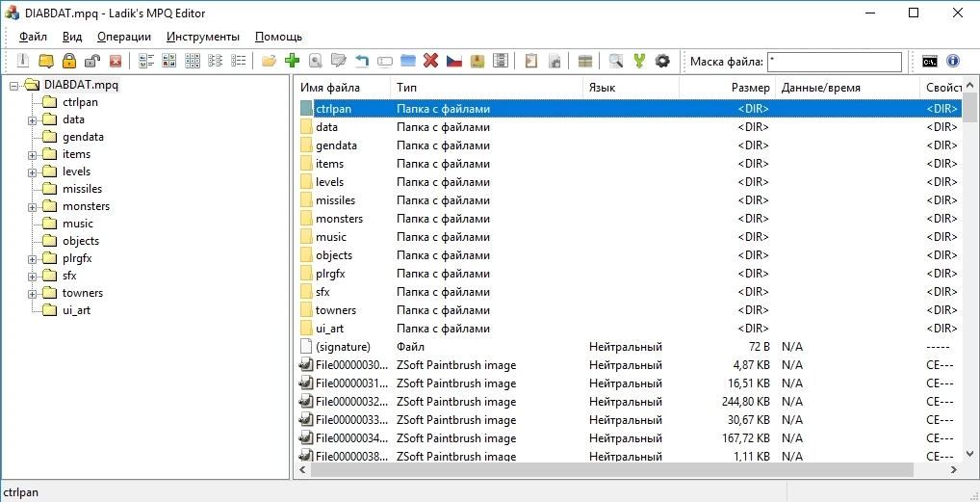Expand the towners folder in tree
The width and height of the screenshot is (980, 502).
pyautogui.click(x=32, y=294)
